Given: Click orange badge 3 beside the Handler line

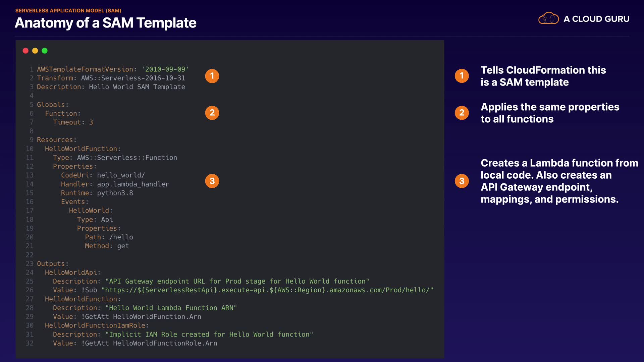Looking at the screenshot, I should point(212,181).
